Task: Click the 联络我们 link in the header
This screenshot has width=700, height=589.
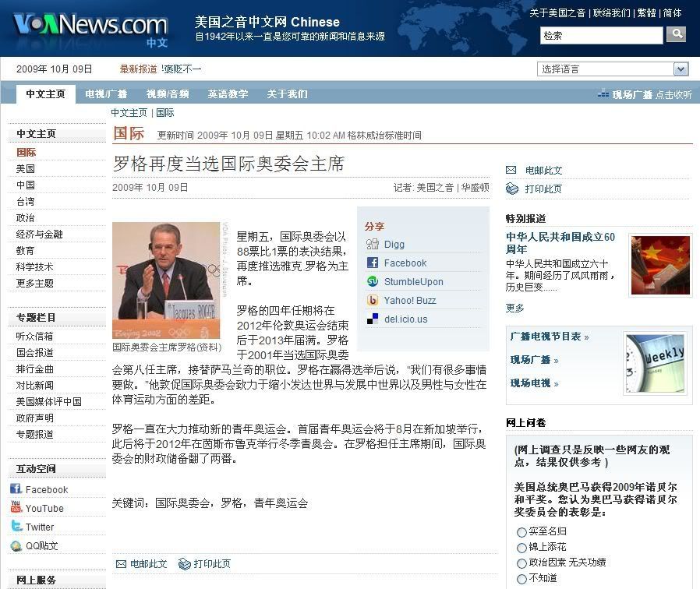Action: pos(611,13)
